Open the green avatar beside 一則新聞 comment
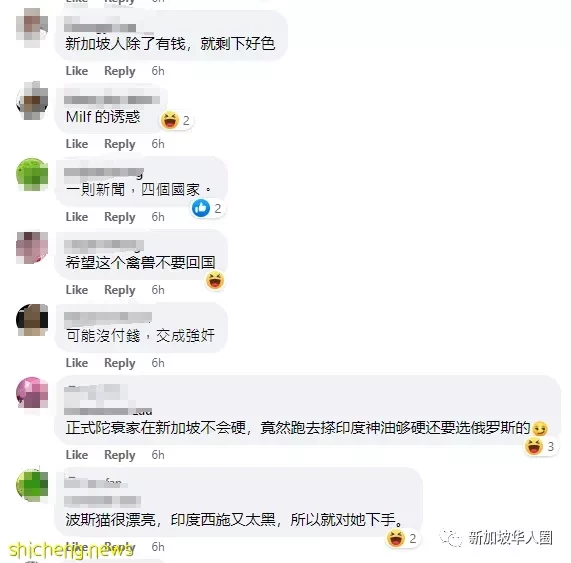The height and width of the screenshot is (563, 571). (x=32, y=174)
